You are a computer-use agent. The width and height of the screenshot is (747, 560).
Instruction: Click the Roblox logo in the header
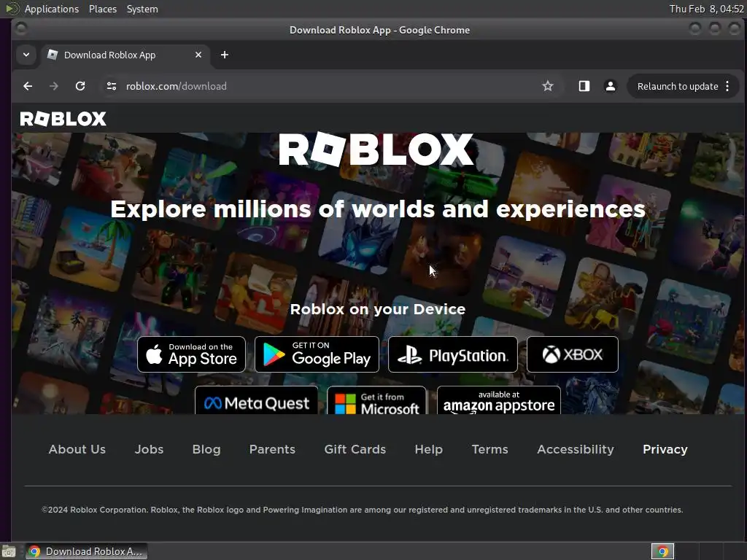(63, 119)
